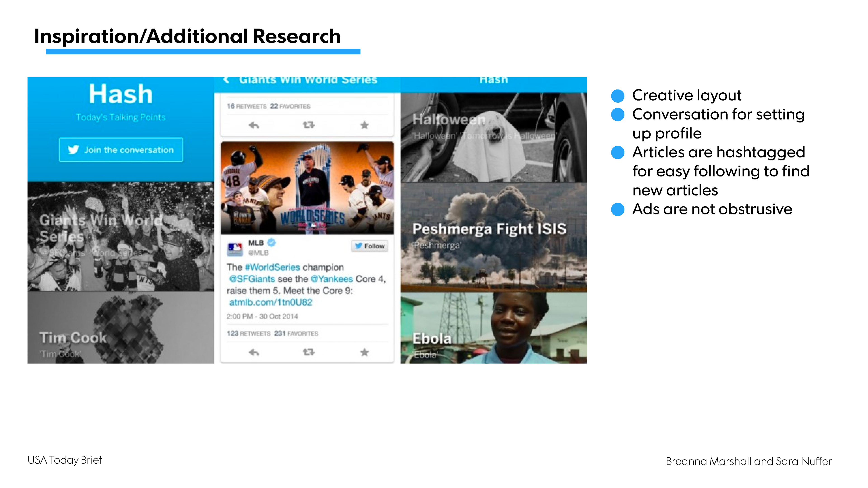Open the Tim Cook story card
868x488 pixels.
click(x=121, y=327)
